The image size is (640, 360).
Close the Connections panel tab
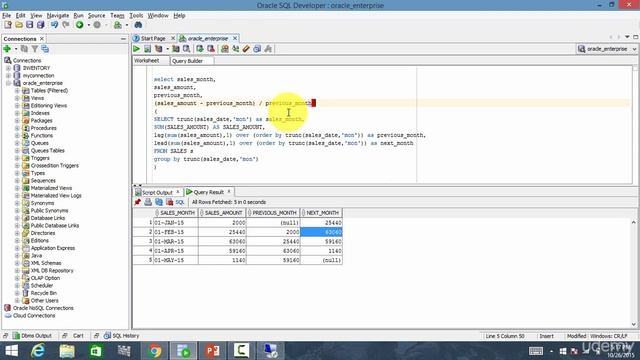tap(42, 39)
